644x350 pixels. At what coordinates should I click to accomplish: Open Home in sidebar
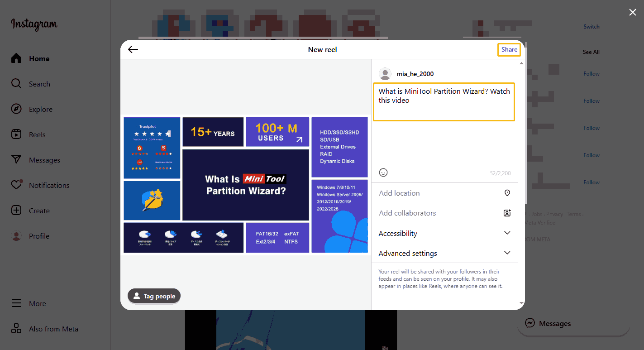[30, 58]
